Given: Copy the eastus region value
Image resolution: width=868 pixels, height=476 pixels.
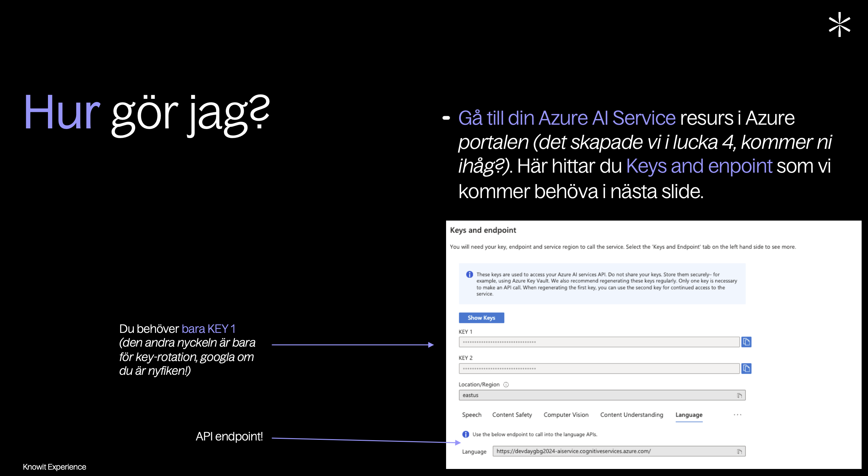Looking at the screenshot, I should (739, 395).
